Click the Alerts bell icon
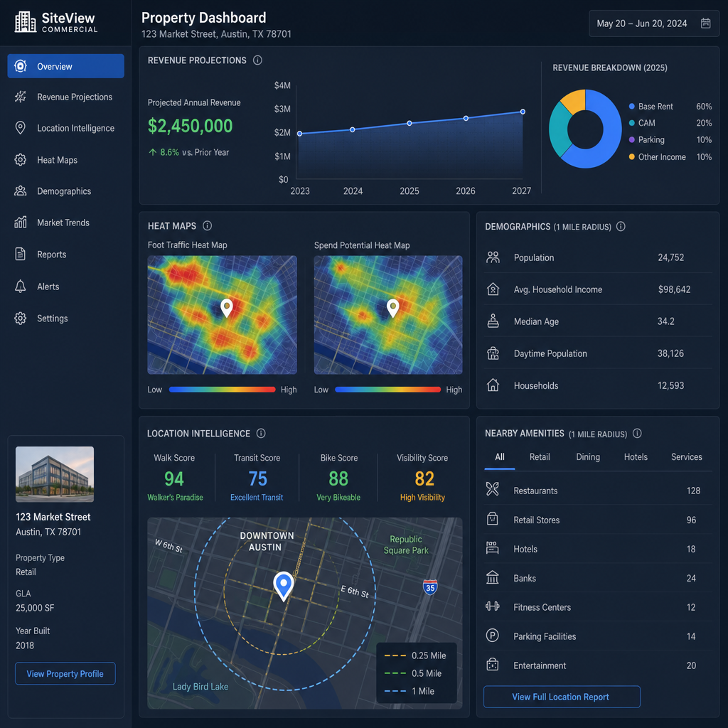The width and height of the screenshot is (728, 728). [21, 287]
